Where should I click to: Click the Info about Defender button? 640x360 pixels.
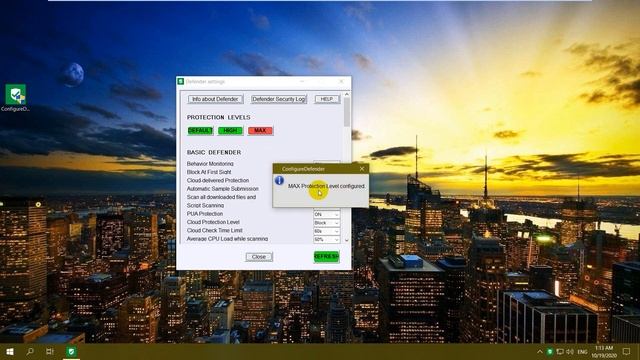tap(216, 99)
